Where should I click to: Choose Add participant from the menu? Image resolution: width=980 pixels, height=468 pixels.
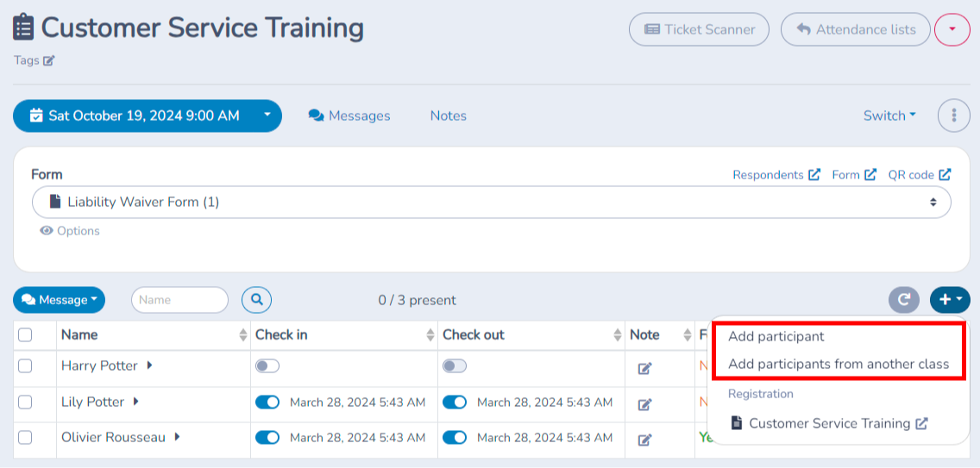[776, 336]
